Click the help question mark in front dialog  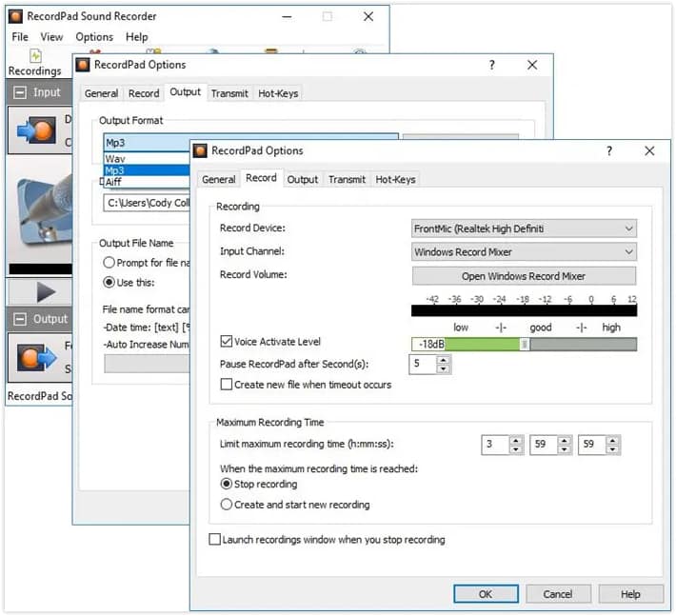(608, 150)
